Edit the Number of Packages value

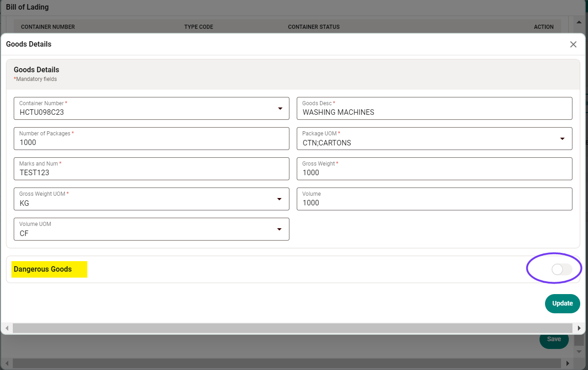point(151,142)
